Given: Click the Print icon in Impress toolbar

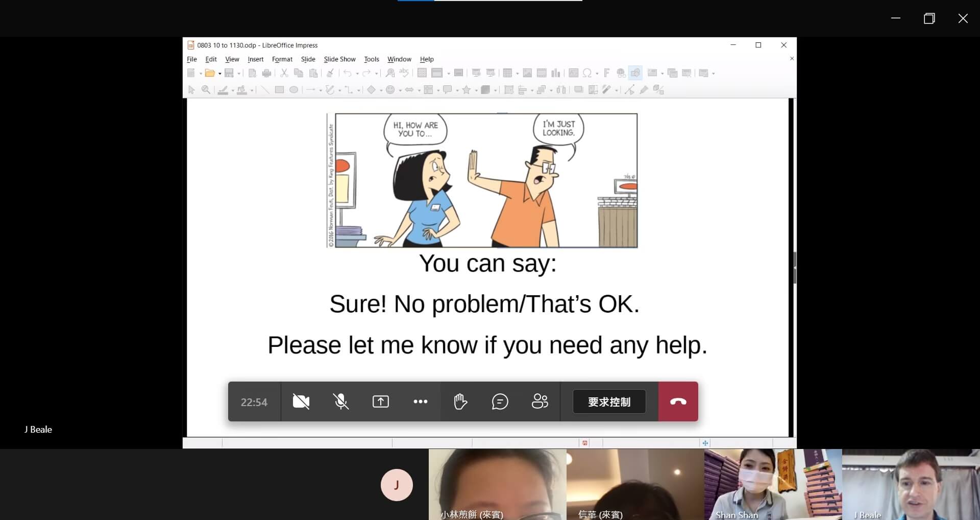Looking at the screenshot, I should coord(266,73).
